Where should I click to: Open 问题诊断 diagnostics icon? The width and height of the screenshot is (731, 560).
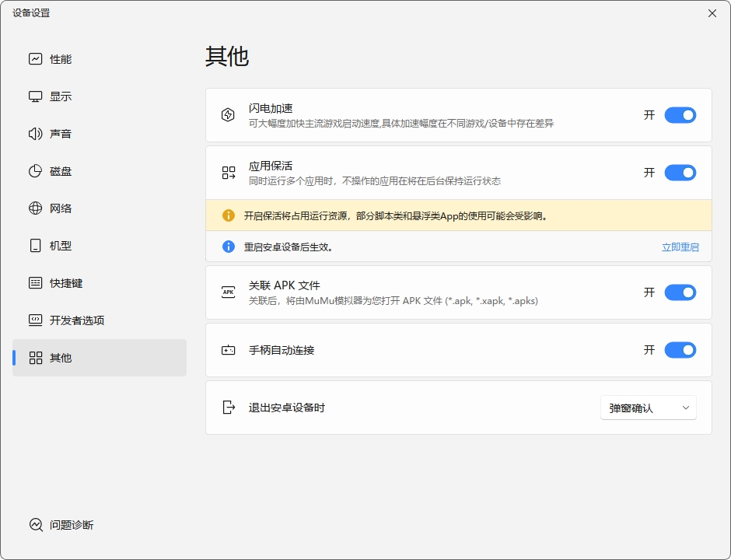[x=36, y=524]
